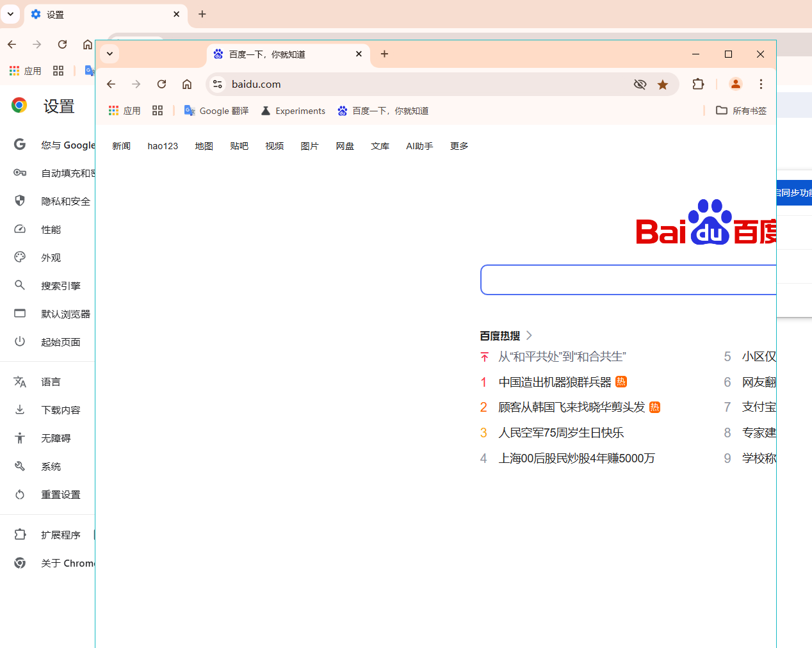The image size is (812, 648).
Task: Expand tab search dropdown in Baidu window
Action: [110, 54]
